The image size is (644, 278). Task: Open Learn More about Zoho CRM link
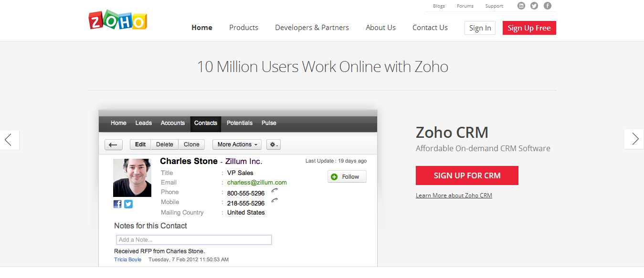pos(454,196)
